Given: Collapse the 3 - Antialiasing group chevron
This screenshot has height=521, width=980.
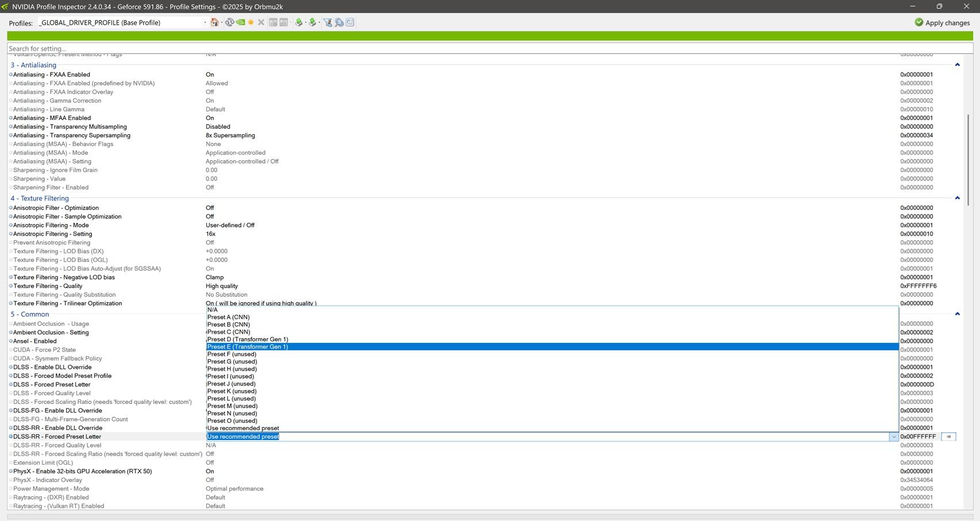Looking at the screenshot, I should coord(957,65).
